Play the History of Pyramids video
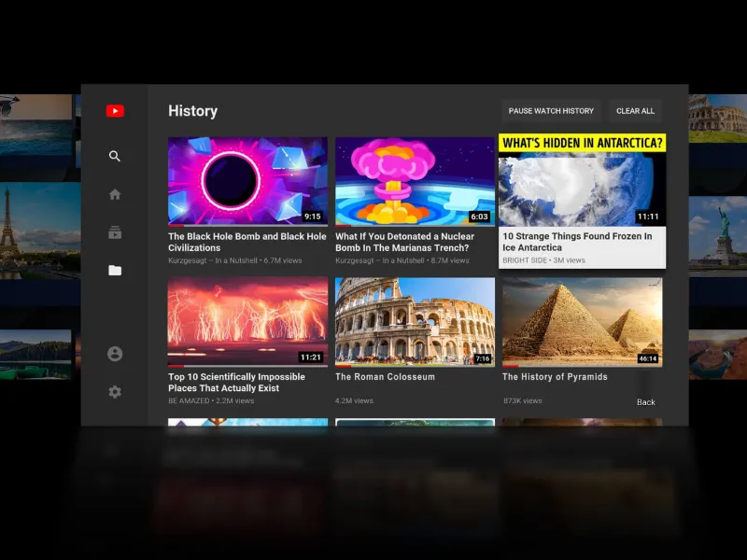 coord(581,320)
